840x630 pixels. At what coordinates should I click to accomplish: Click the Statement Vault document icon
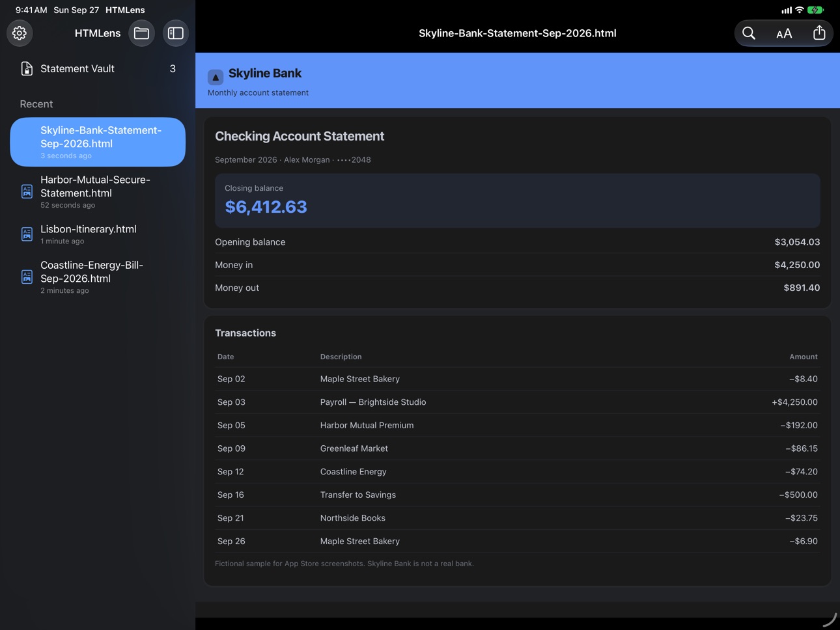point(27,68)
